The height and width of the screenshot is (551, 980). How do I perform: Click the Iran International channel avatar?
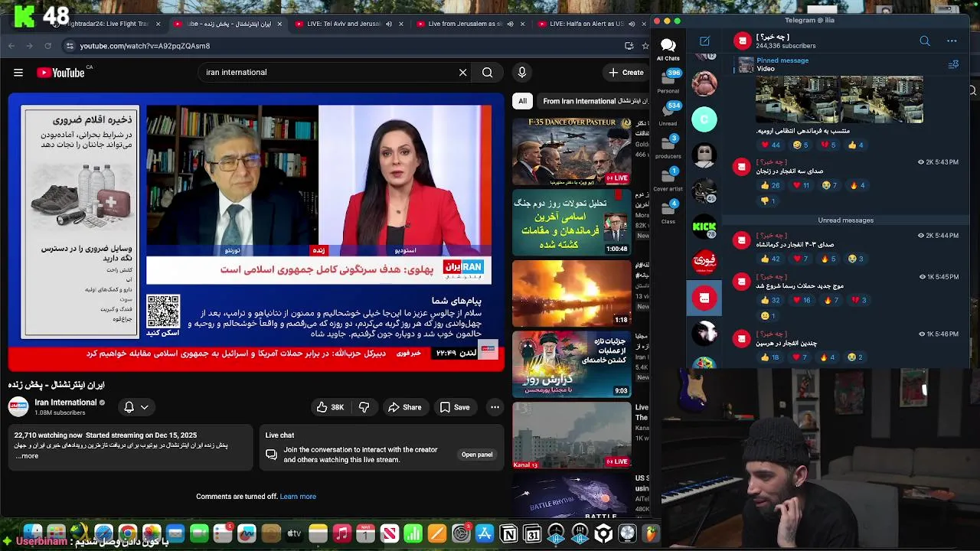pyautogui.click(x=18, y=407)
